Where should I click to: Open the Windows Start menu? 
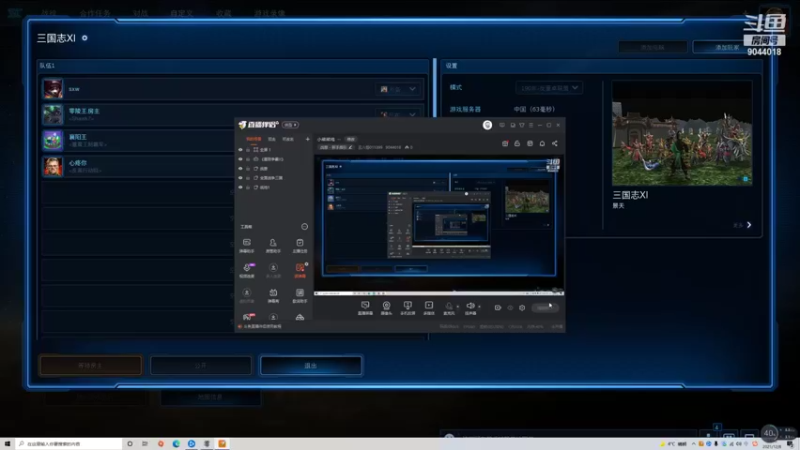7,444
